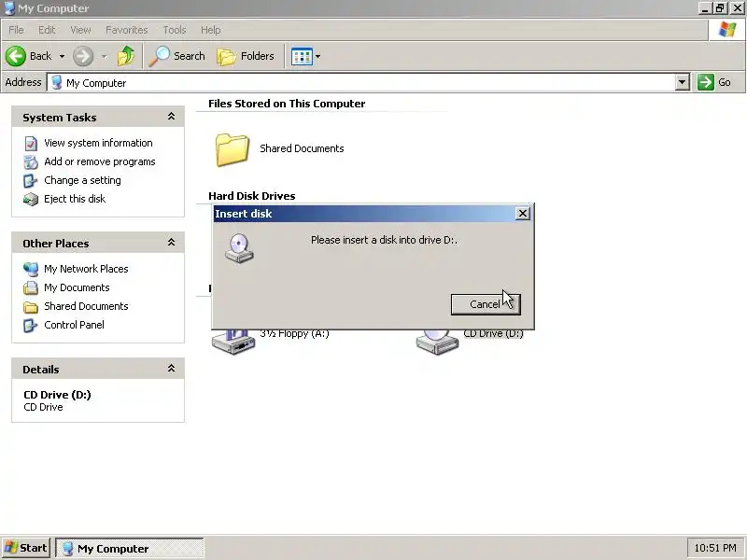Open the Forward history dropdown arrow

(x=105, y=56)
